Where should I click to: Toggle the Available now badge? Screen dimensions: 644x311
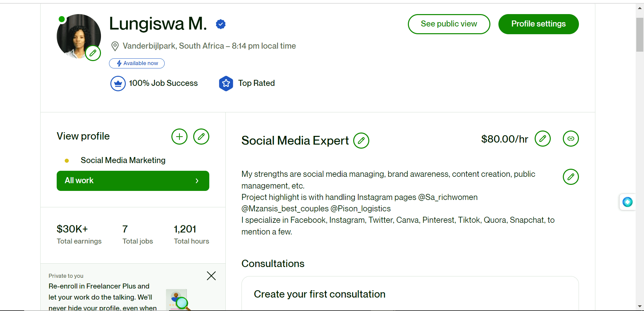[137, 63]
